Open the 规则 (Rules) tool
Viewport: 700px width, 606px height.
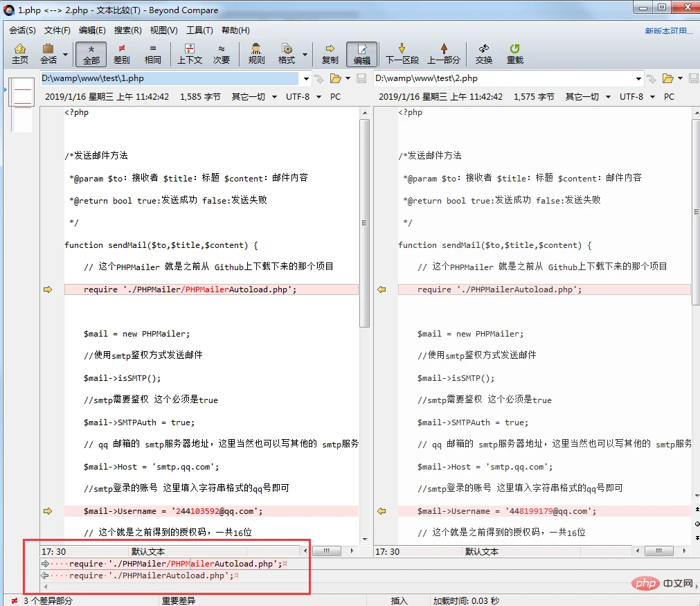256,54
